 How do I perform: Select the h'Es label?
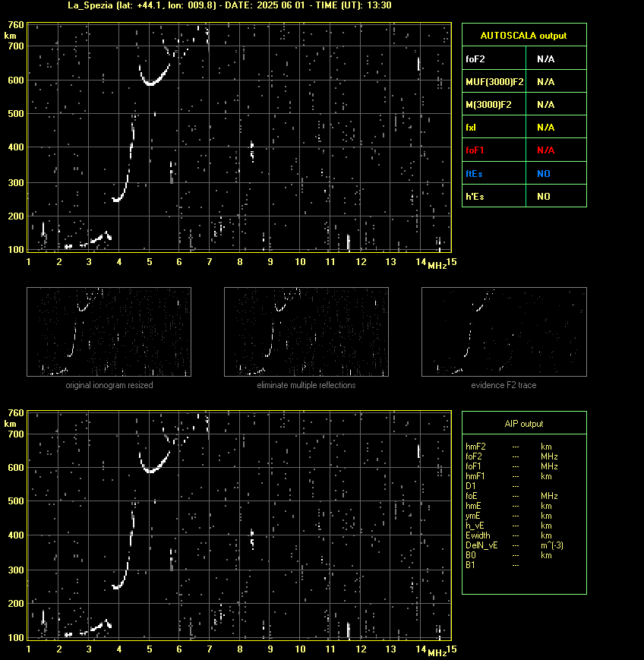coord(475,196)
